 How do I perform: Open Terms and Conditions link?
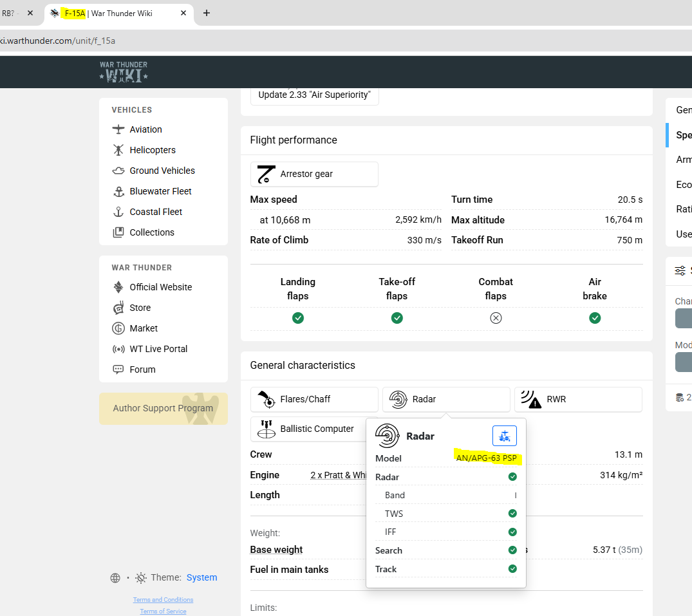point(164,600)
